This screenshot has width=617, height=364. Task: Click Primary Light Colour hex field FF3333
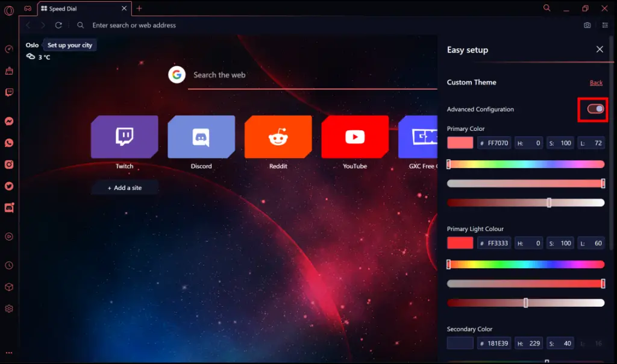pos(494,243)
